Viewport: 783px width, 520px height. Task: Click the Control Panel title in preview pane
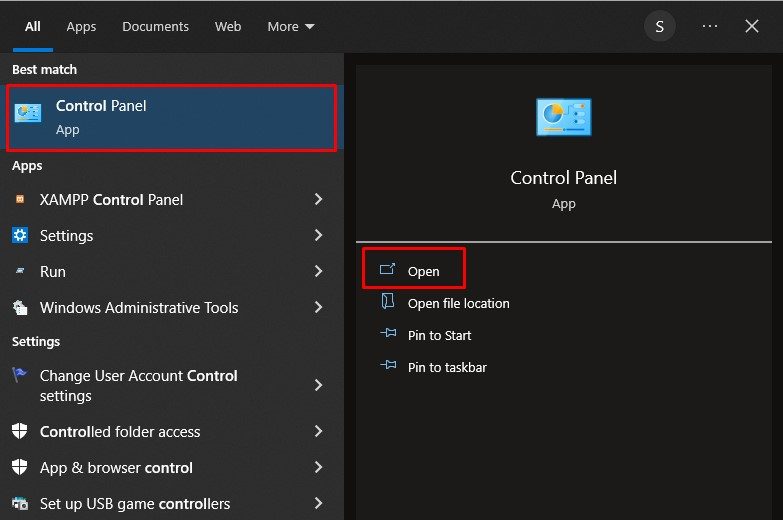[x=563, y=178]
